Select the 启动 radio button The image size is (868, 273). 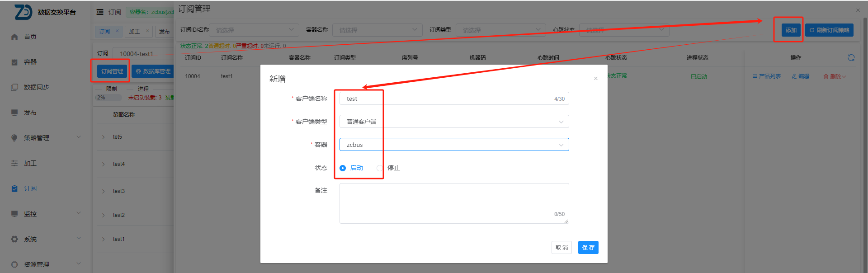click(343, 168)
